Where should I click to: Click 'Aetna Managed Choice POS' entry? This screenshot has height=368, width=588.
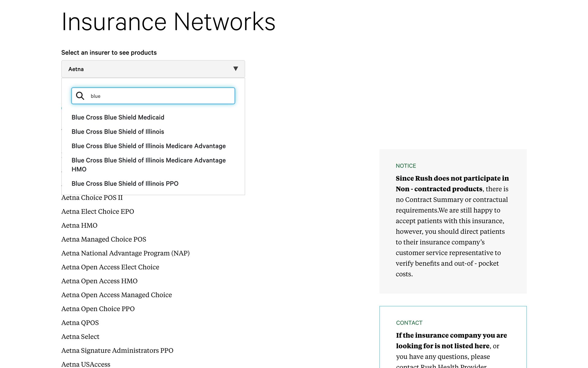[x=104, y=239]
